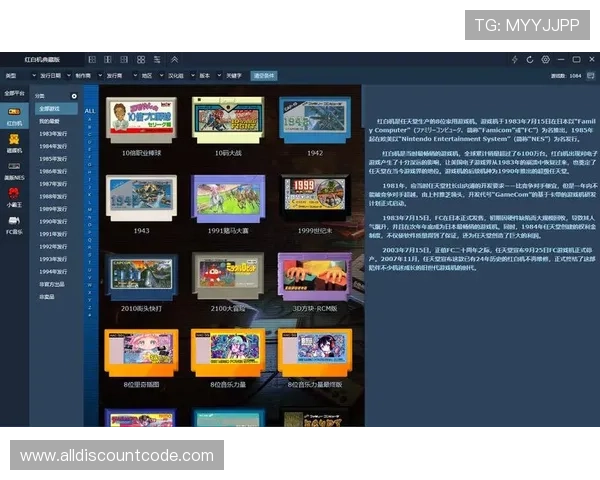Select the 全部平台 tab

click(14, 93)
